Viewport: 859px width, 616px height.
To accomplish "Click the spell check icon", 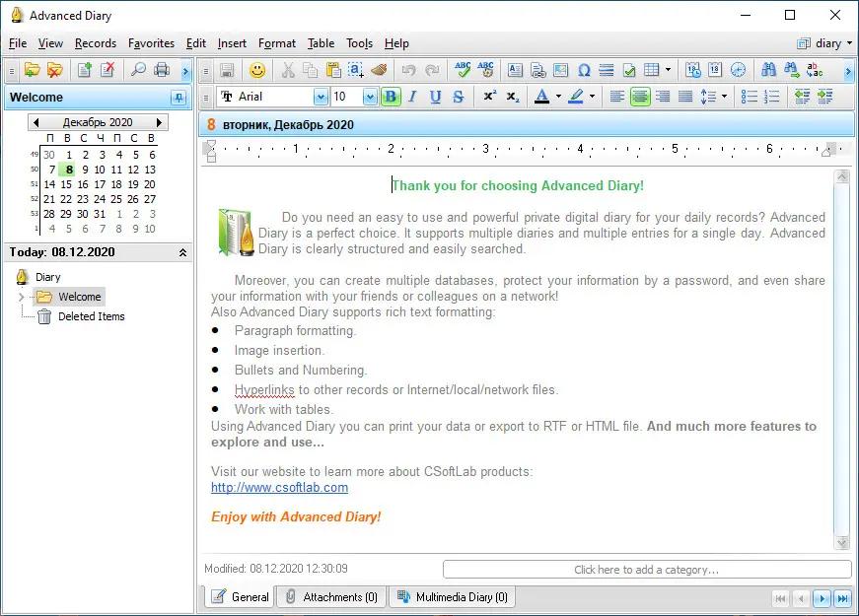I will (x=462, y=70).
